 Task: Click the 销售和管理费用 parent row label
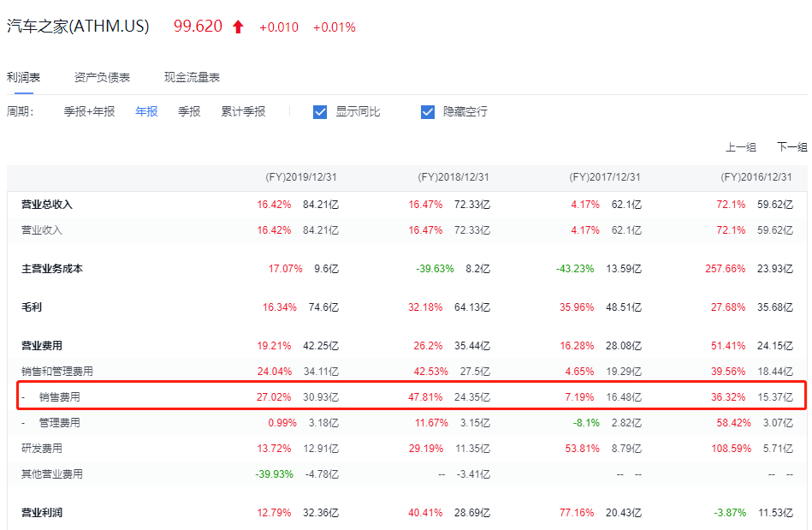point(57,372)
